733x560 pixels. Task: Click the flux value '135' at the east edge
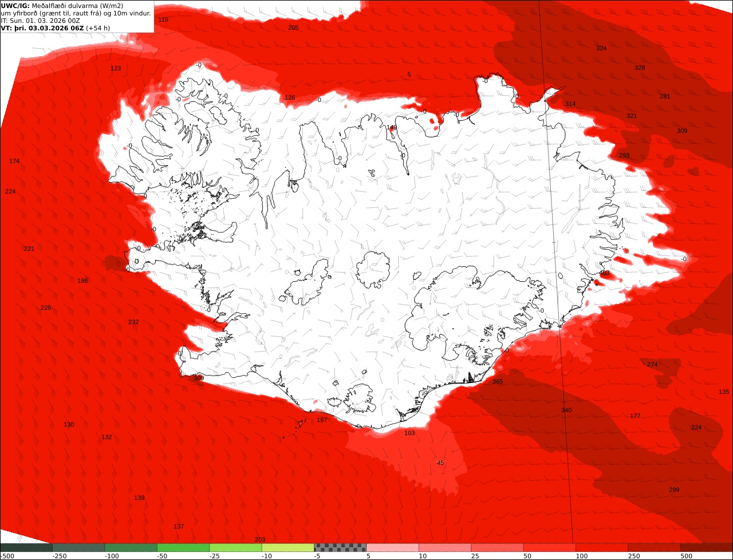(x=724, y=392)
